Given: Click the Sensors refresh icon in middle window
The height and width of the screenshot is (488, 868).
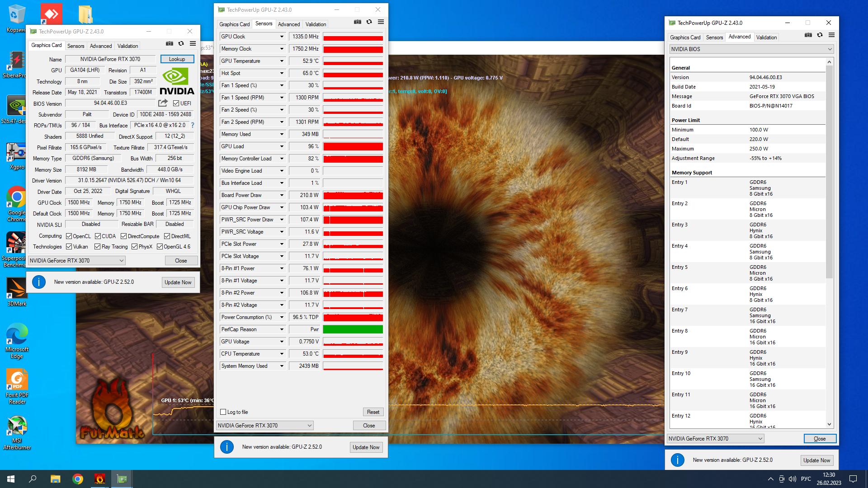Looking at the screenshot, I should 369,22.
